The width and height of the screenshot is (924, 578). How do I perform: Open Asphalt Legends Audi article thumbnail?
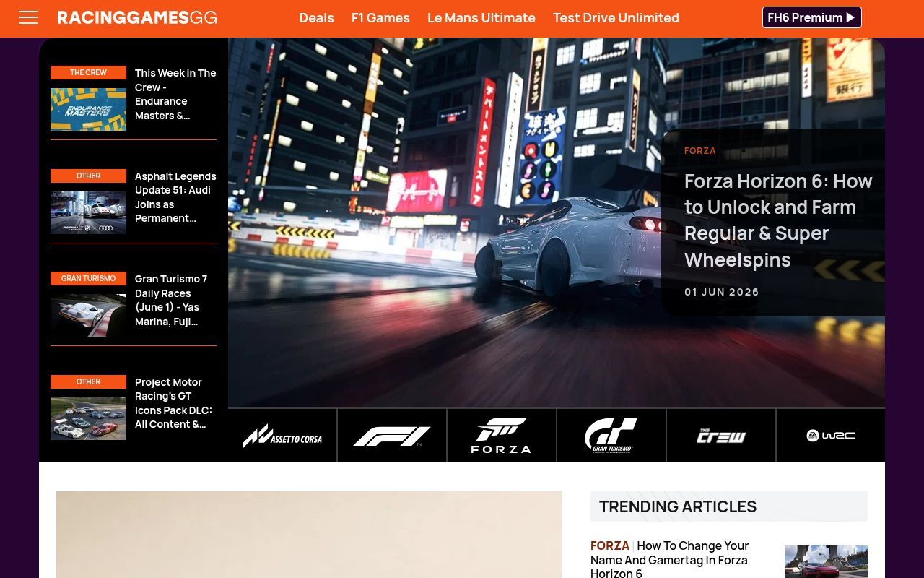[x=88, y=212]
